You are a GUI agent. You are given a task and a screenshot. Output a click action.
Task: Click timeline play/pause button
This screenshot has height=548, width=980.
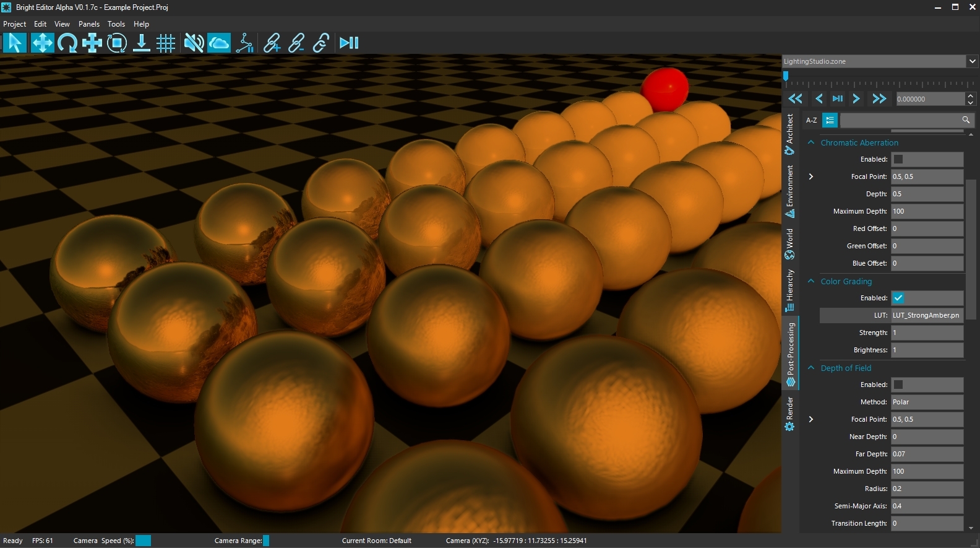(838, 98)
